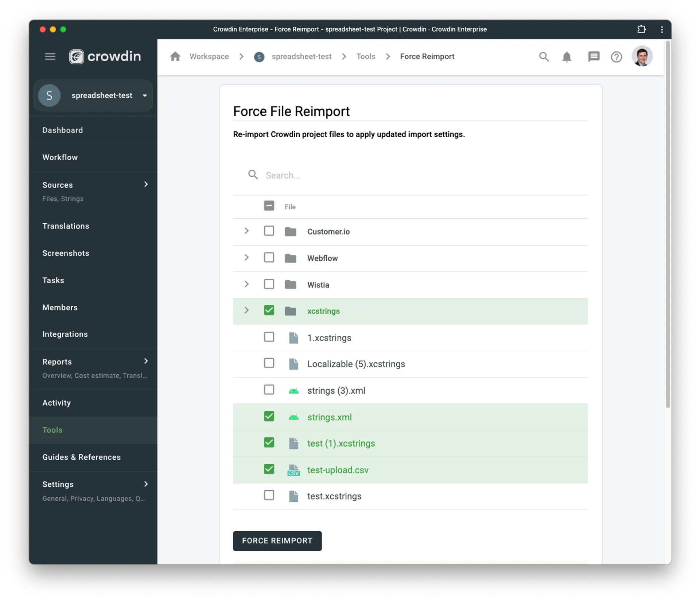
Task: Open the hamburger menu icon
Action: coord(50,57)
